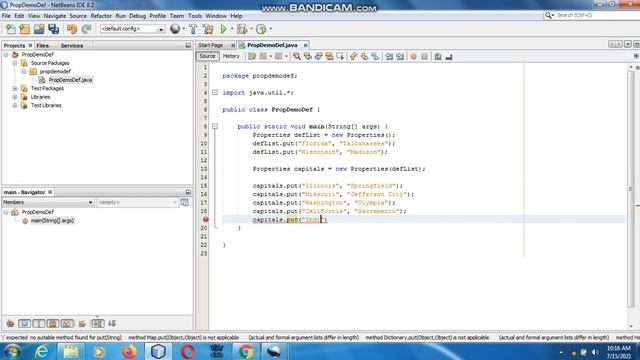
Task: Select main(String[] args) in Navigator
Action: click(x=52, y=220)
